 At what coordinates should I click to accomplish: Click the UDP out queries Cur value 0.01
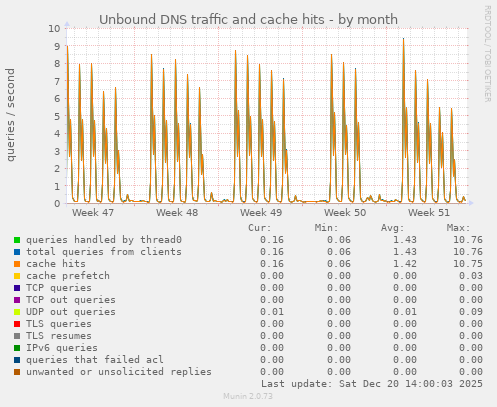272,312
